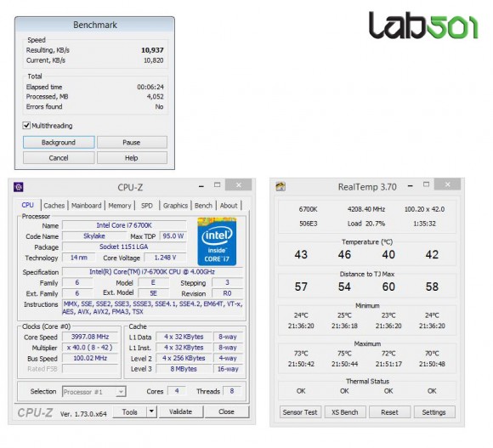The height and width of the screenshot is (448, 493).
Task: Click the Resulting KB/s value 10,937
Action: [x=152, y=50]
